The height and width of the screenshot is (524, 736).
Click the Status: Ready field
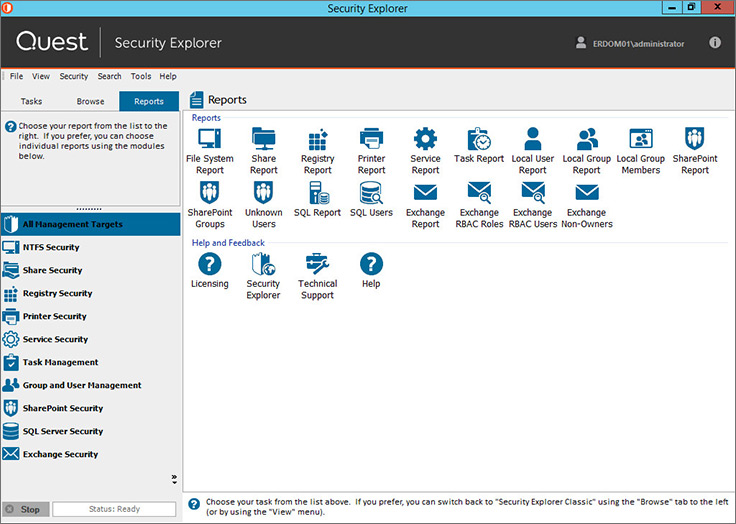[114, 509]
